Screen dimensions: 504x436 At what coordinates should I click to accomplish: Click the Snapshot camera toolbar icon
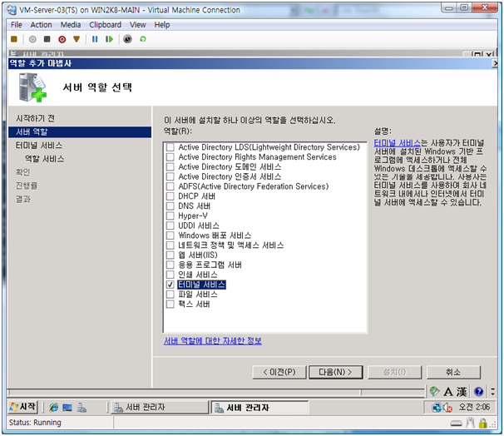click(127, 39)
